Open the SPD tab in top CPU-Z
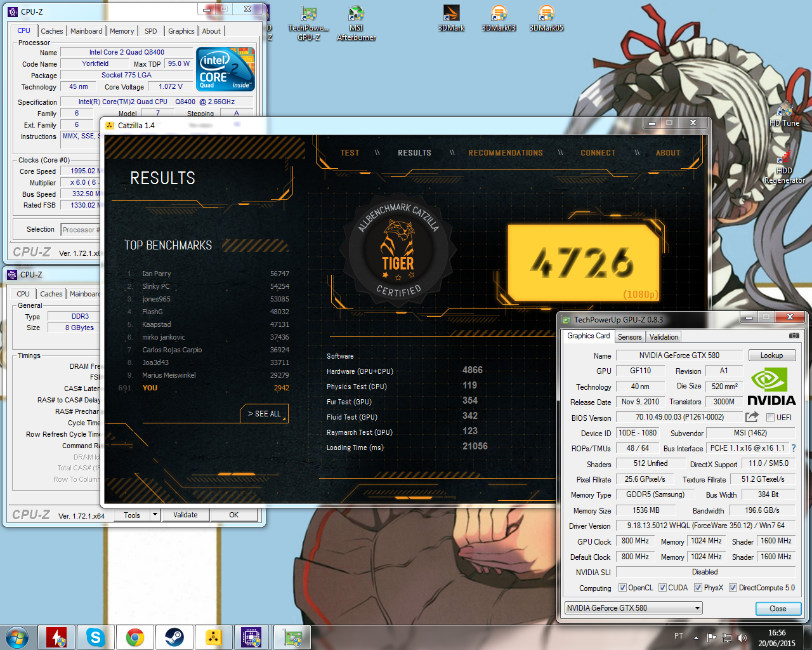 coord(151,31)
